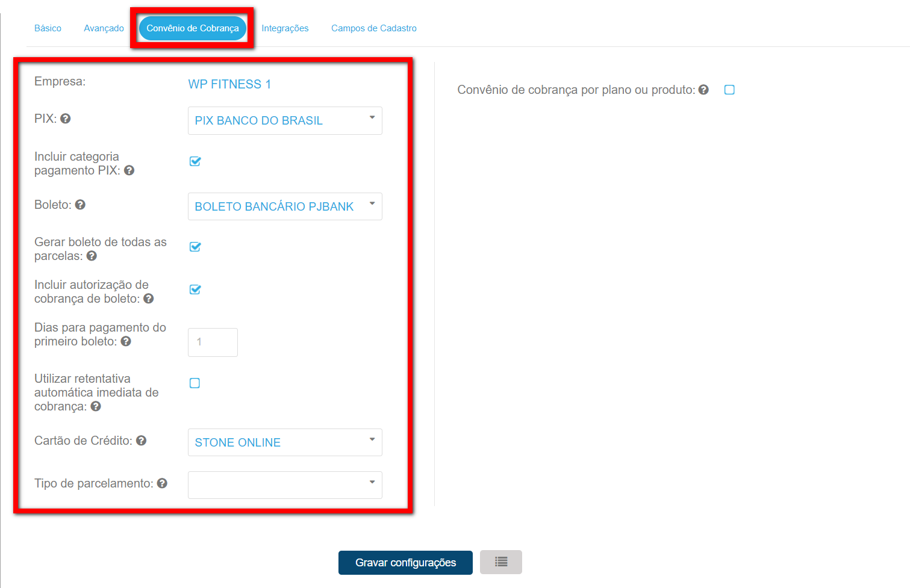Click help icon beside Incluir categoria pagamento PIX

click(129, 171)
